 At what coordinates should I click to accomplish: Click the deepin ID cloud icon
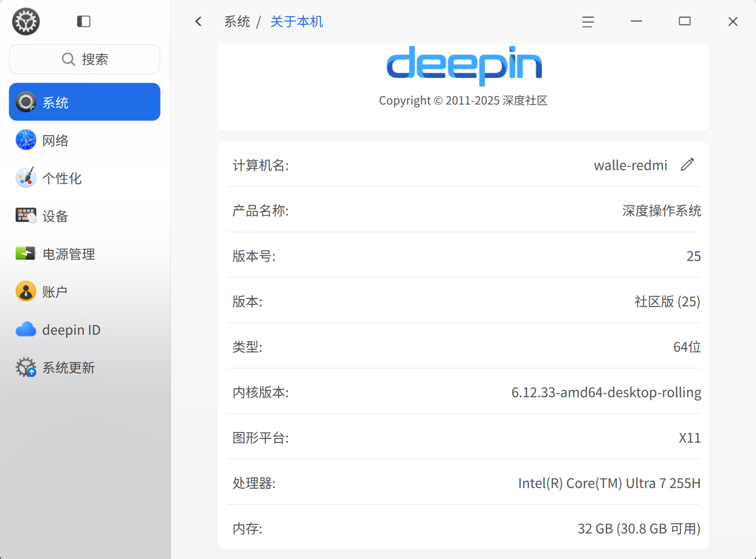(26, 329)
